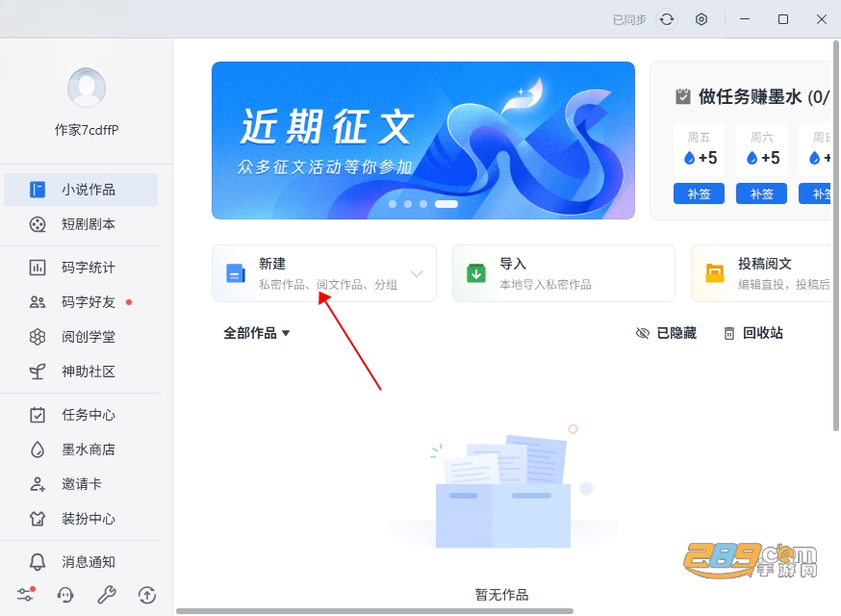Viewport: 841px width, 616px height.
Task: Click the wrench tools icon
Action: tap(106, 595)
